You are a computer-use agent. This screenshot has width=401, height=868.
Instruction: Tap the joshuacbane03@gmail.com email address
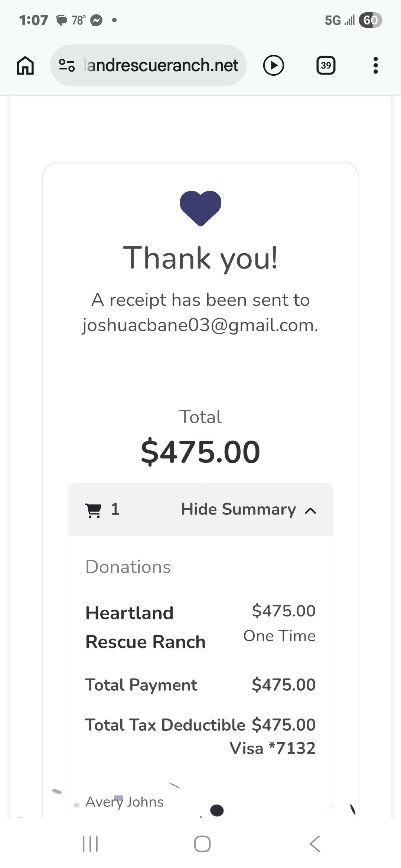pyautogui.click(x=200, y=325)
